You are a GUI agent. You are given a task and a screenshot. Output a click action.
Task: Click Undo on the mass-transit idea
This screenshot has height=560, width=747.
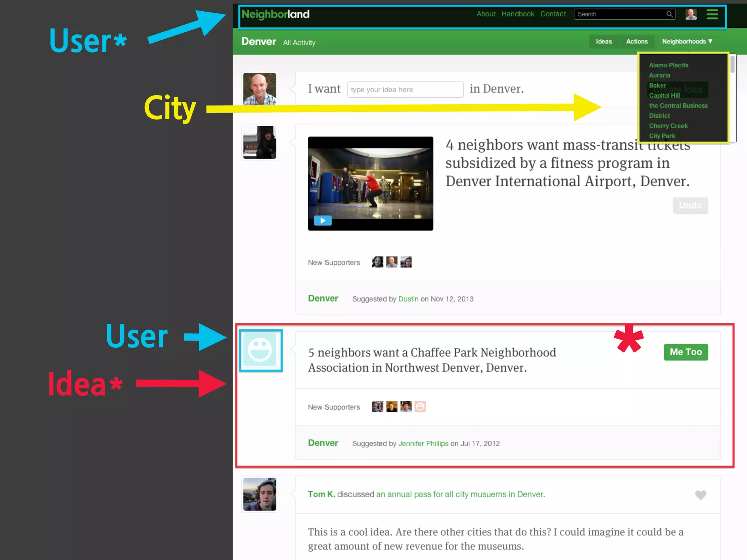click(690, 206)
